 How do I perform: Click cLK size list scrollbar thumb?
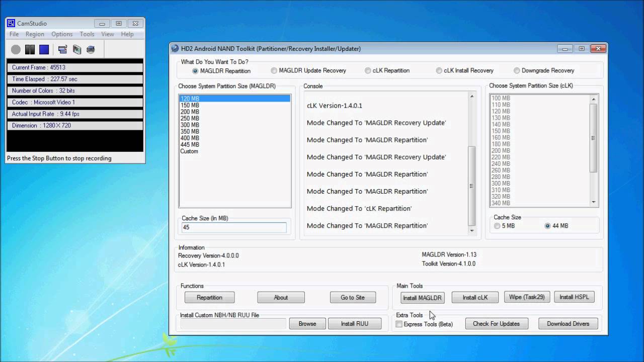(x=594, y=138)
